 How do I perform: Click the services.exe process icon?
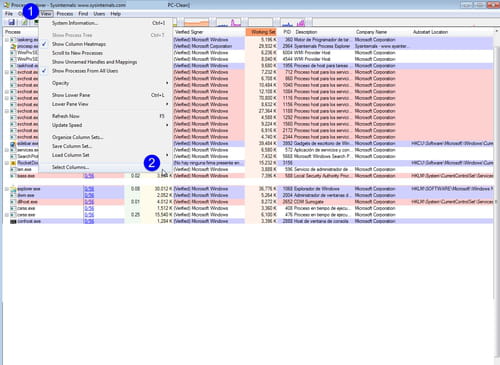coord(13,150)
